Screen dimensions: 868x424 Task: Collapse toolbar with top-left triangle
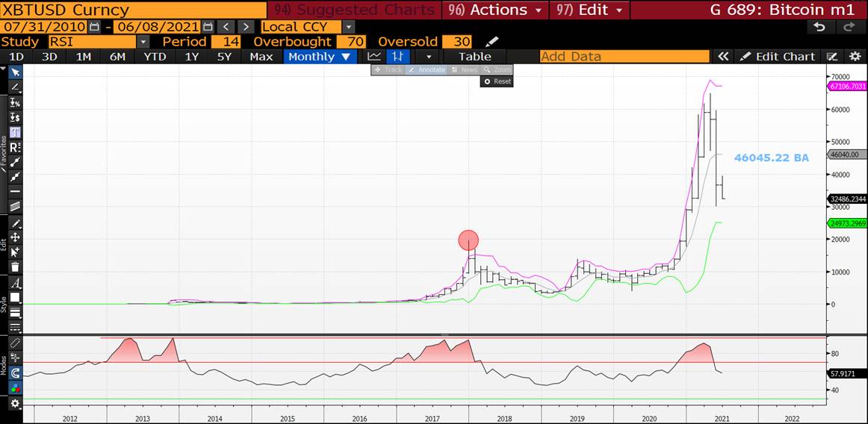3,69
